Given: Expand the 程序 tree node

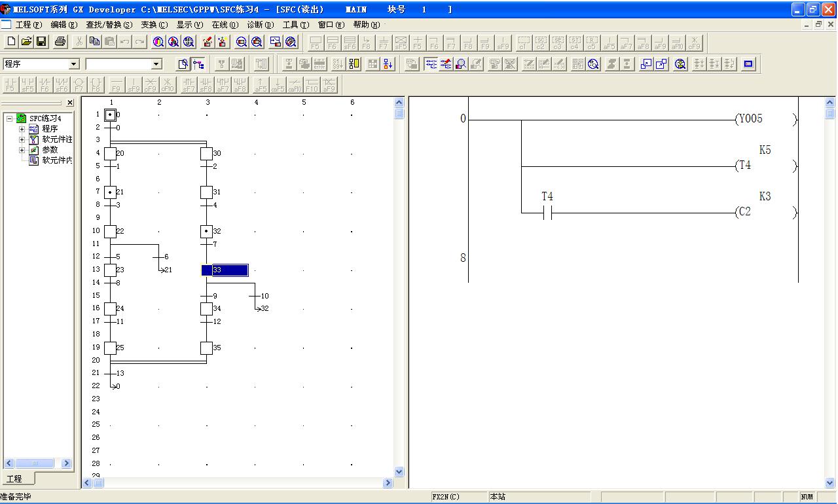Looking at the screenshot, I should (22, 129).
